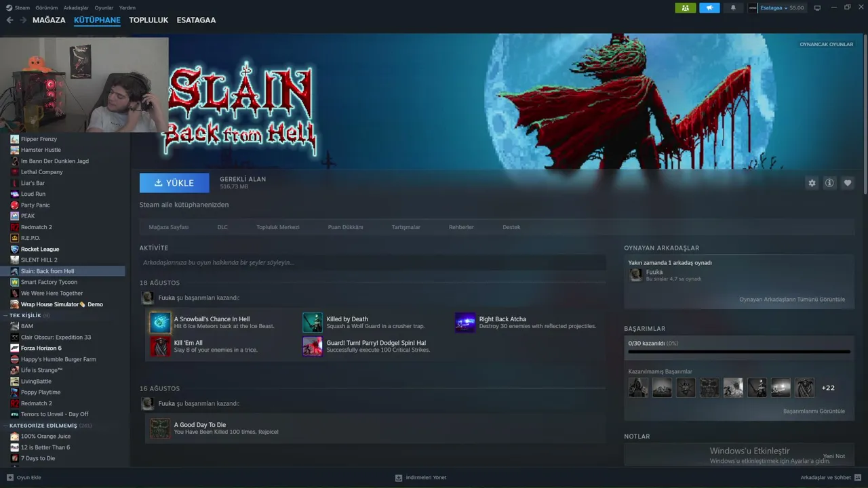The height and width of the screenshot is (488, 868).
Task: Click the achievements progress bar
Action: [739, 352]
